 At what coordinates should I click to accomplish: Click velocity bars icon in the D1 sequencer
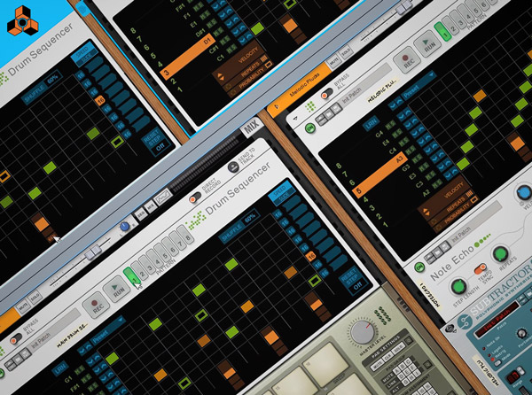coord(263,59)
